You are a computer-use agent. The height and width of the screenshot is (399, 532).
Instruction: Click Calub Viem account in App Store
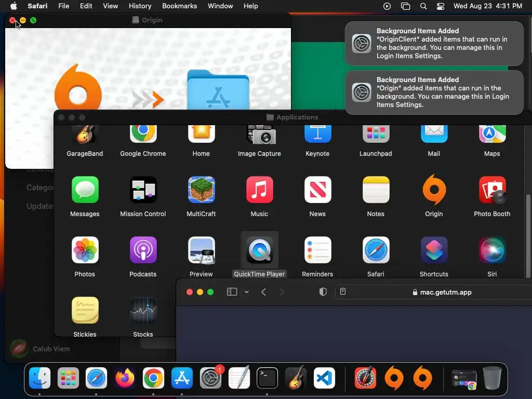40,349
